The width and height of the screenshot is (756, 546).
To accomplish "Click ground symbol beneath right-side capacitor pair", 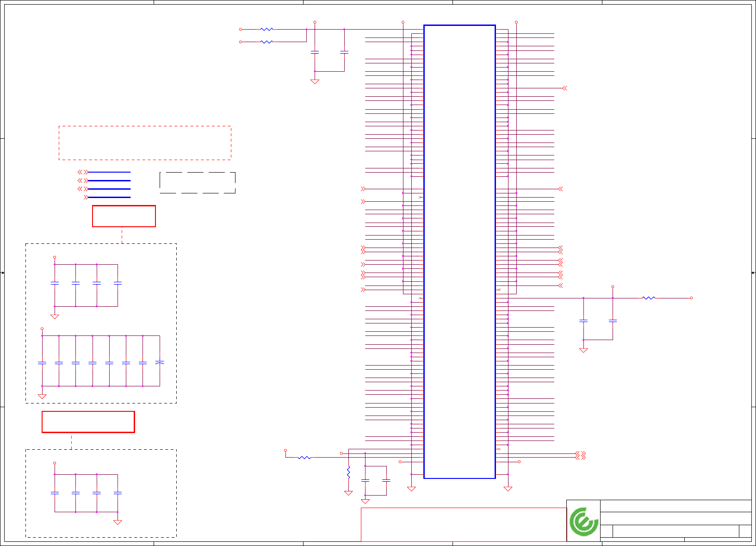I will tap(583, 350).
